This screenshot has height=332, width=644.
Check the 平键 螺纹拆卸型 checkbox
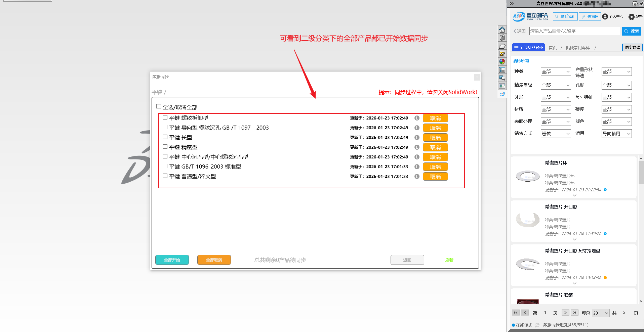tap(165, 117)
